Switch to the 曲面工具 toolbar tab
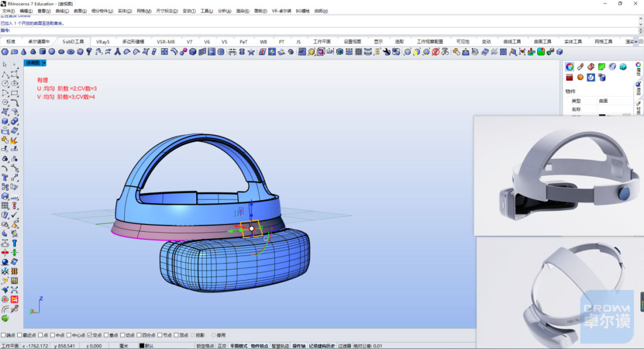Viewport: 644px width, 349px height. click(543, 42)
